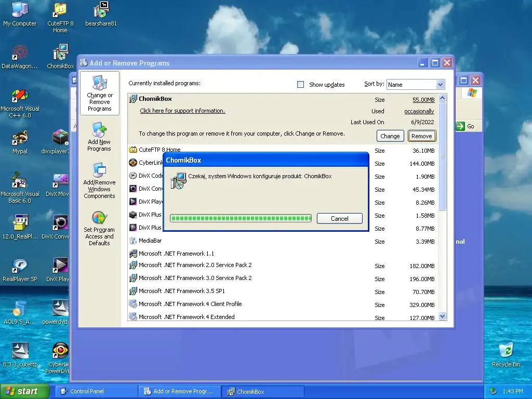Launch Microsoft Visual Basic 6.0 shortcut
Screen dimensions: 532x399
pyautogui.click(x=20, y=188)
